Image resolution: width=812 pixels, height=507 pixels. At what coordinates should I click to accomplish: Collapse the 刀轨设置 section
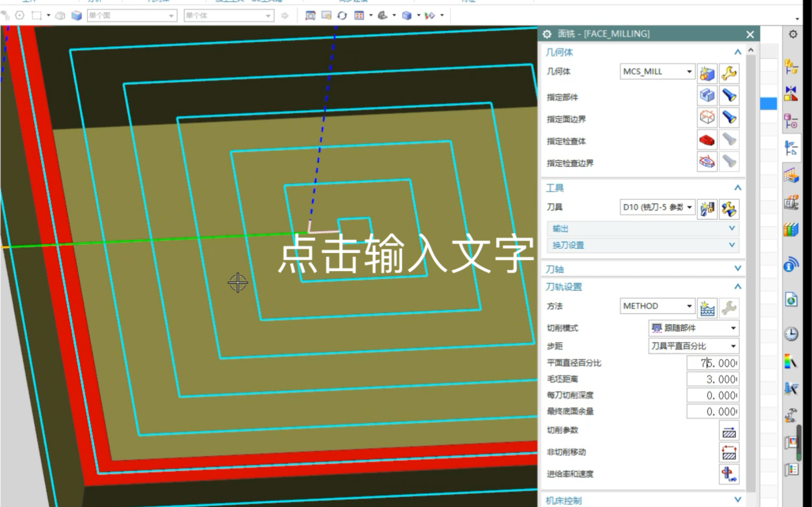738,286
